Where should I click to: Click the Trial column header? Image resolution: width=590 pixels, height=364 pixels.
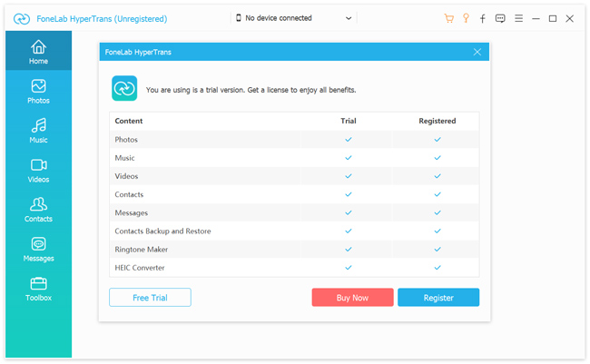point(349,121)
